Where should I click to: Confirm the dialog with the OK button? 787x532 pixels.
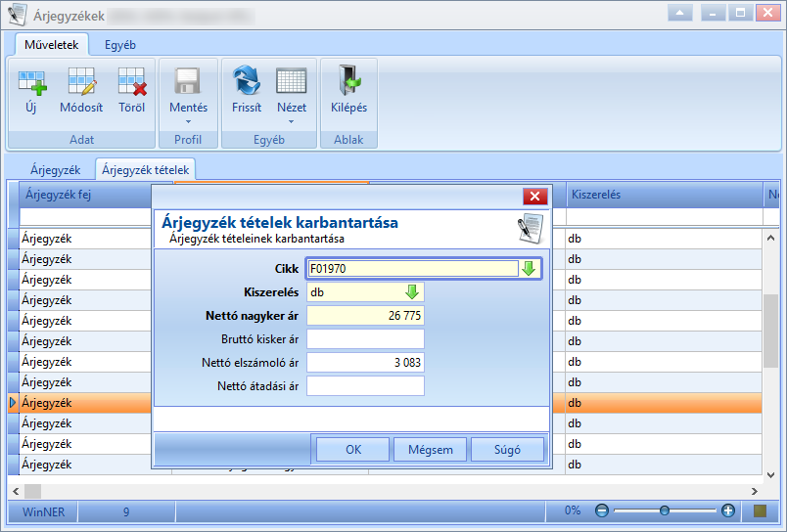point(352,449)
